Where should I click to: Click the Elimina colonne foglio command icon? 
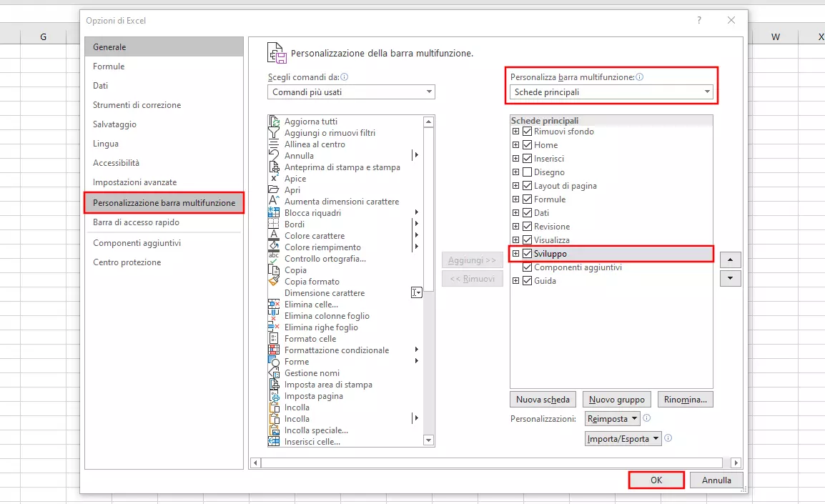click(274, 315)
